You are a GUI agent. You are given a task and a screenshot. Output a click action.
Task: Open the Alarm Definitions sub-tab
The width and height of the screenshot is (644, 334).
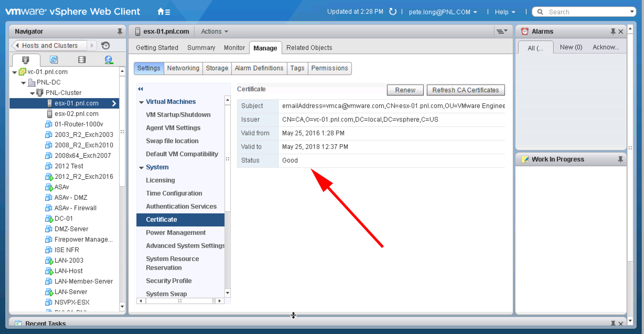click(x=259, y=68)
